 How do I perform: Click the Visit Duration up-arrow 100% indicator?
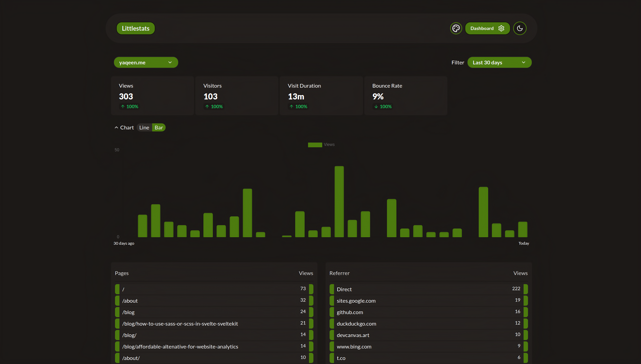tap(298, 107)
